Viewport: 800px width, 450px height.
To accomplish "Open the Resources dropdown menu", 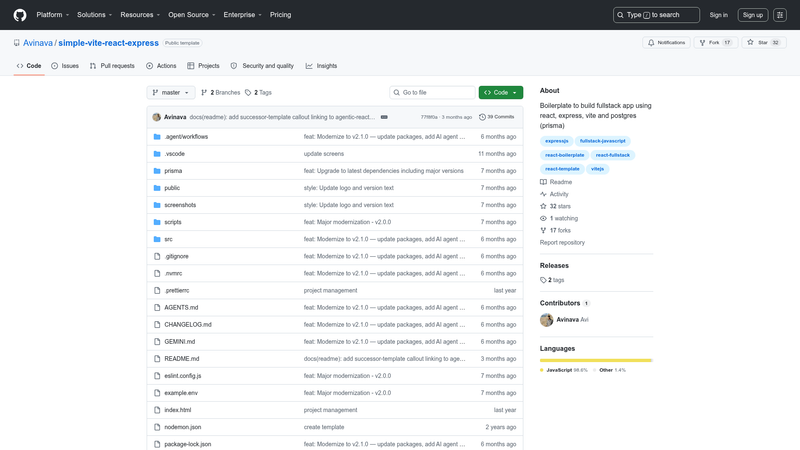I will 140,15.
